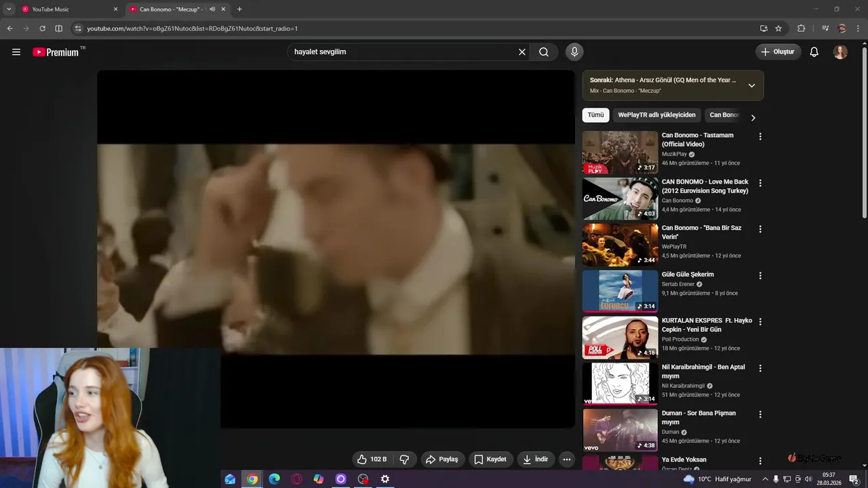868x488 pixels.
Task: Click Oluştur create button
Action: click(778, 52)
